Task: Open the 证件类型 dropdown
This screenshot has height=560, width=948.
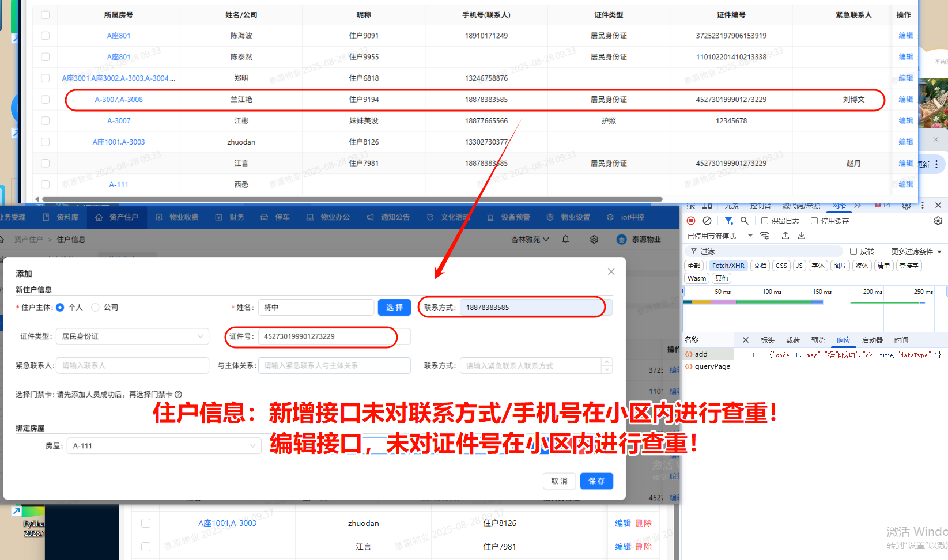Action: [x=132, y=336]
